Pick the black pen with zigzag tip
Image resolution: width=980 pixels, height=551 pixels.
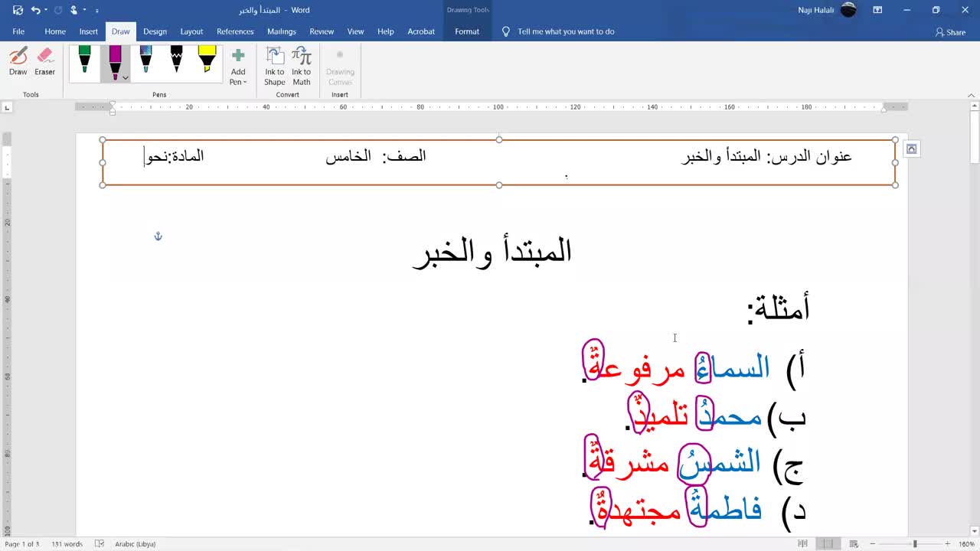coord(177,60)
